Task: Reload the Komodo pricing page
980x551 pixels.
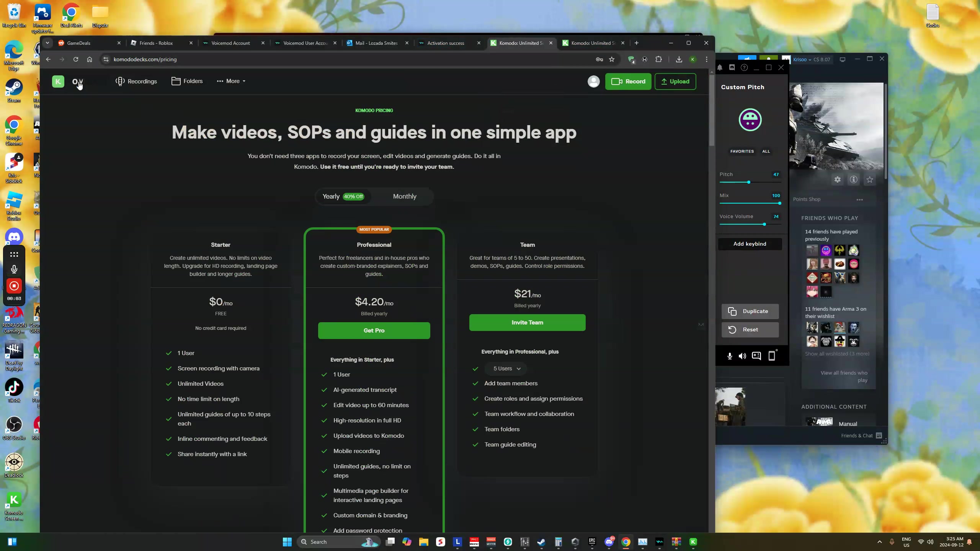Action: tap(76, 59)
